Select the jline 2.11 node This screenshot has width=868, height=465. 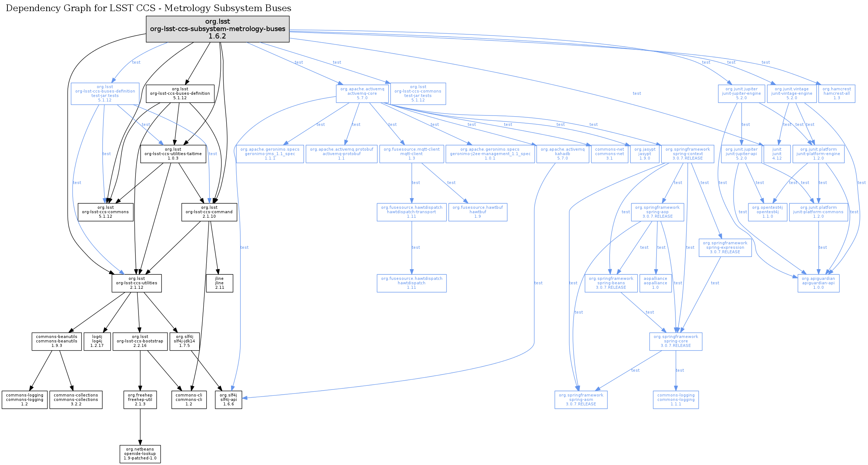(219, 283)
